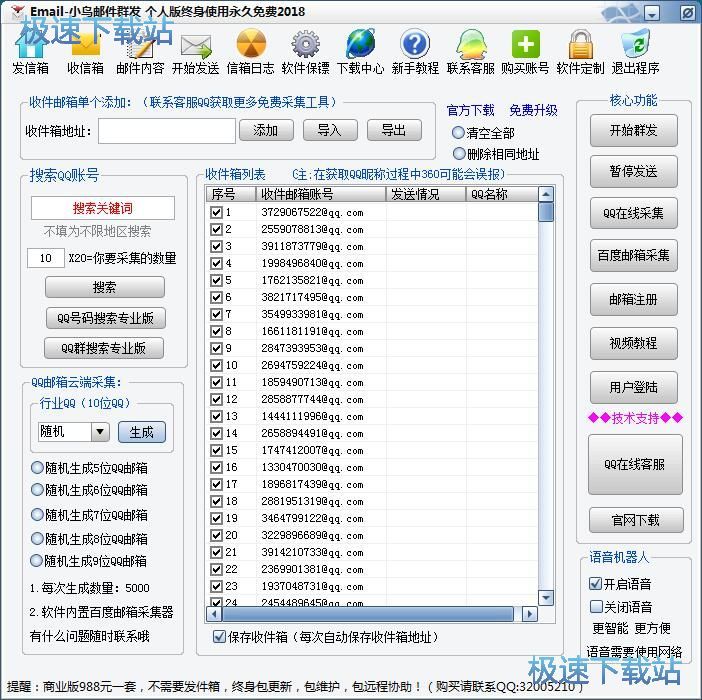Click the quantity field showing 10
This screenshot has height=700, width=702.
click(x=46, y=258)
